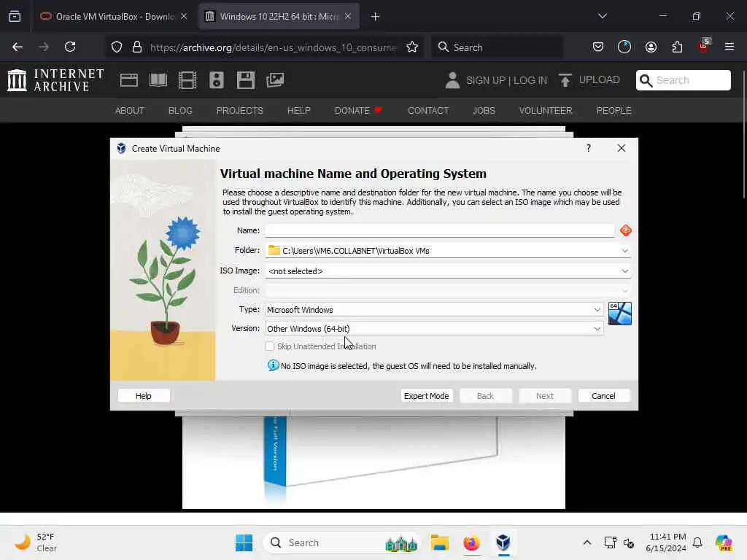Click the dialog Help button
The image size is (747, 560).
point(144,396)
